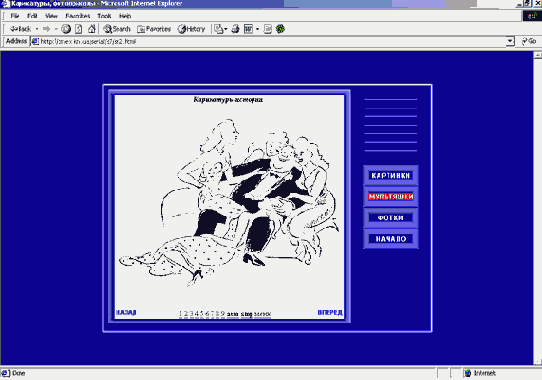This screenshot has height=380, width=542.
Task: Go to the Home page icon
Action: pyautogui.click(x=92, y=29)
